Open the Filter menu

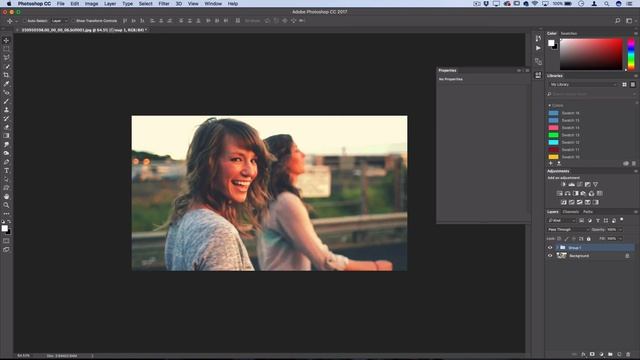tap(164, 4)
